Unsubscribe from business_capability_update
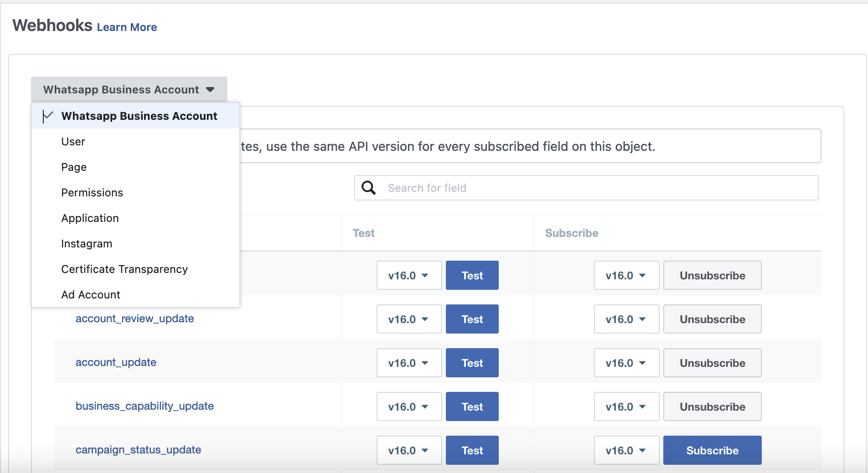Image resolution: width=868 pixels, height=473 pixels. coord(713,406)
